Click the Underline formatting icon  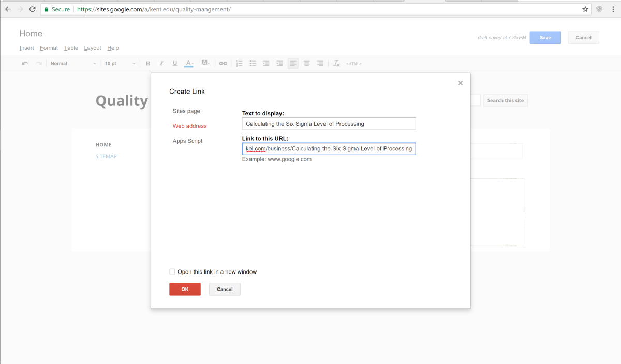coord(175,64)
